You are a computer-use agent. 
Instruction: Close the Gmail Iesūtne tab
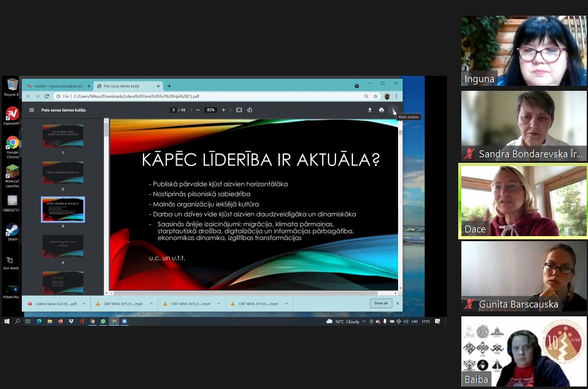pyautogui.click(x=89, y=86)
